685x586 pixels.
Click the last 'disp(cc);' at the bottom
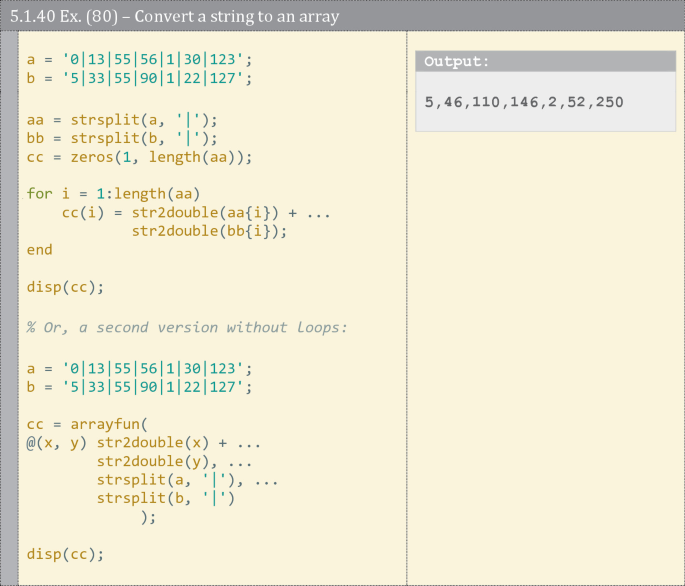[65, 553]
